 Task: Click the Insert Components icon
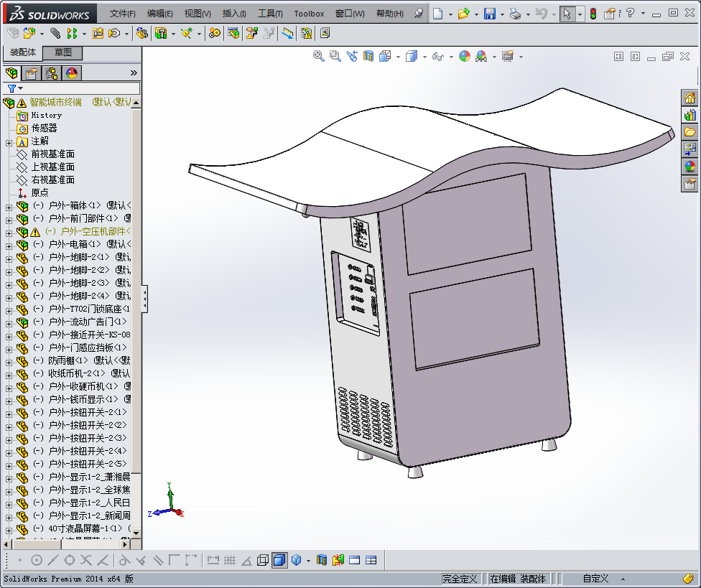[x=29, y=33]
